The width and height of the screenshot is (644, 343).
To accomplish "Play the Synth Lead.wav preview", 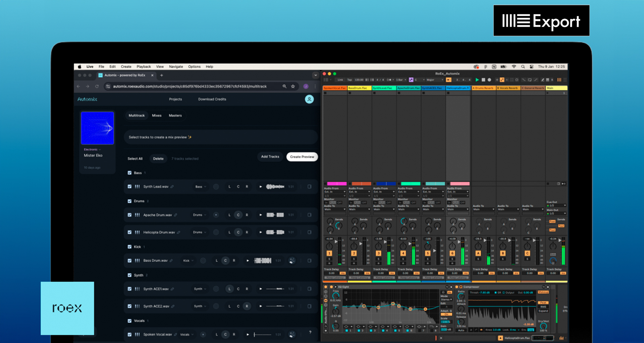I will (x=261, y=187).
